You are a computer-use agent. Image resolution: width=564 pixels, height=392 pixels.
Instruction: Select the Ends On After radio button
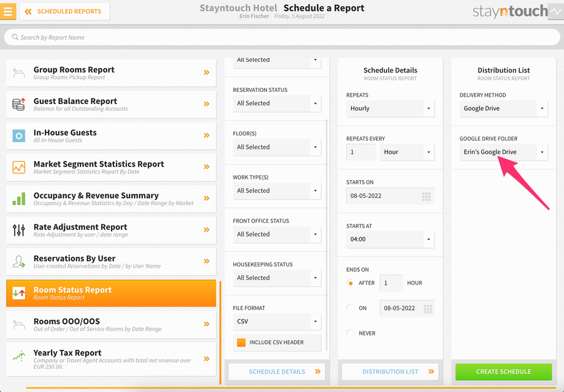pos(350,283)
